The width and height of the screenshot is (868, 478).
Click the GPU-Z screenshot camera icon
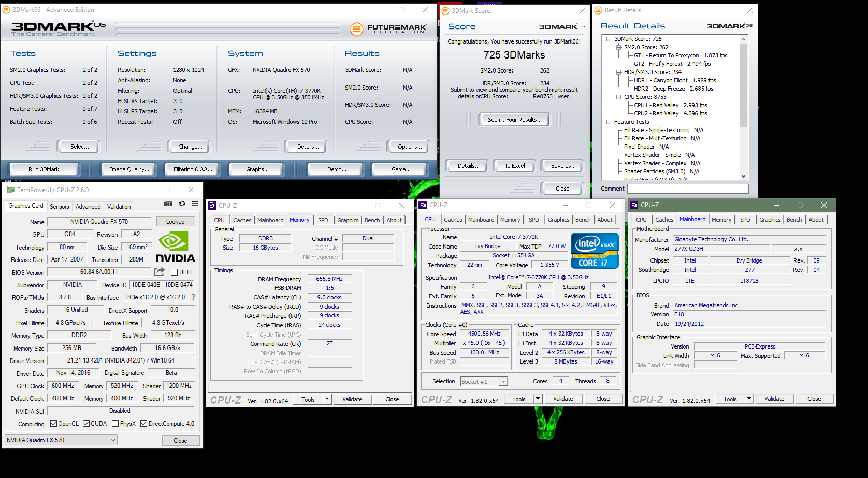click(x=168, y=204)
